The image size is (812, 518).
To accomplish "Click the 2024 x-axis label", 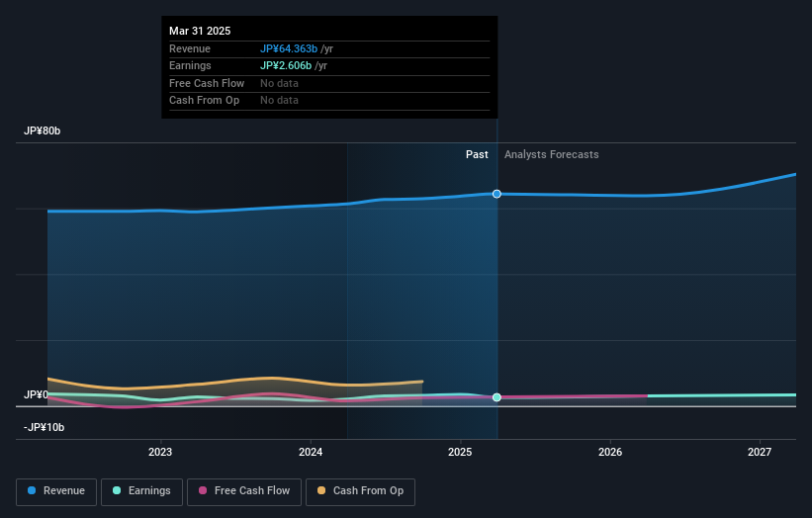I will pos(311,453).
